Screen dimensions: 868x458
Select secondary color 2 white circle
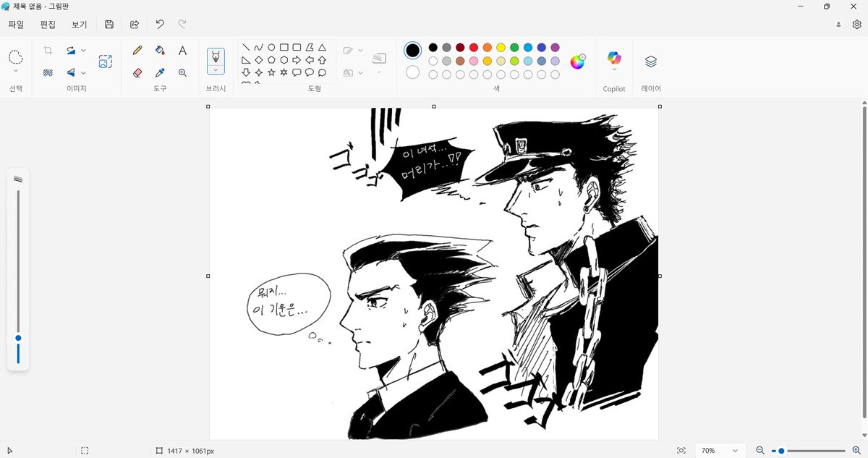click(412, 72)
